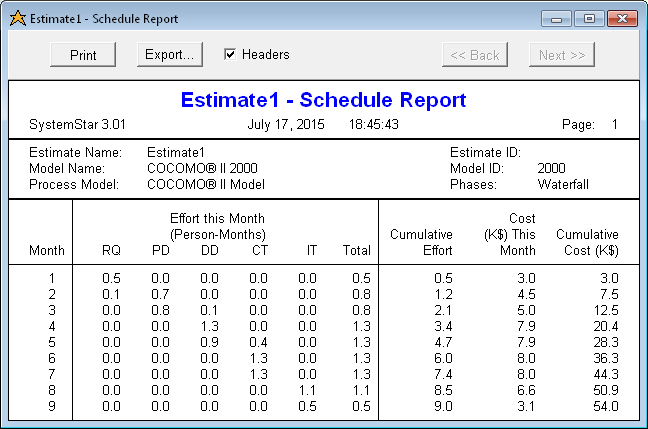Click the 'COCOMO® II Model' process model value
Image resolution: width=648 pixels, height=429 pixels.
(x=206, y=184)
